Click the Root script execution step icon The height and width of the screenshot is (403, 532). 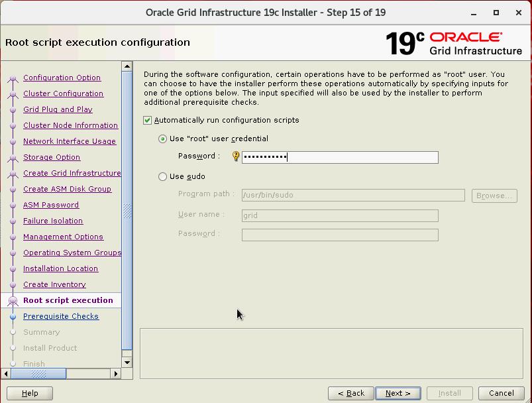(12, 301)
